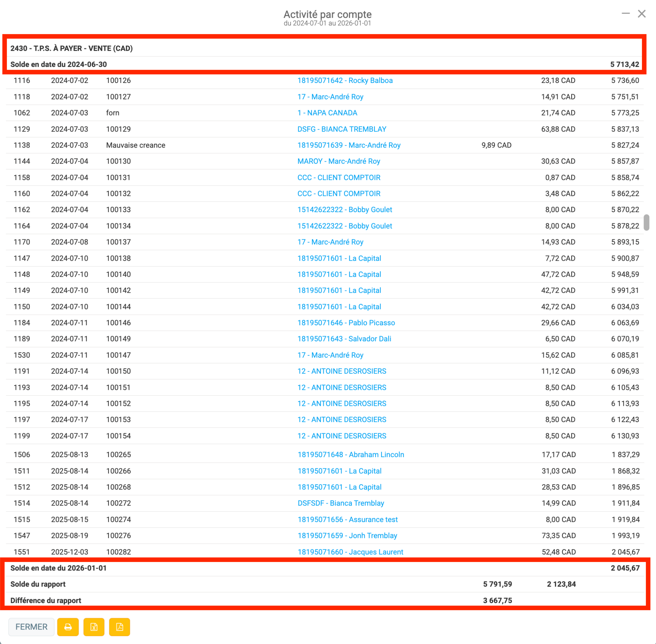Click the print report icon
The image size is (656, 644).
tap(68, 627)
